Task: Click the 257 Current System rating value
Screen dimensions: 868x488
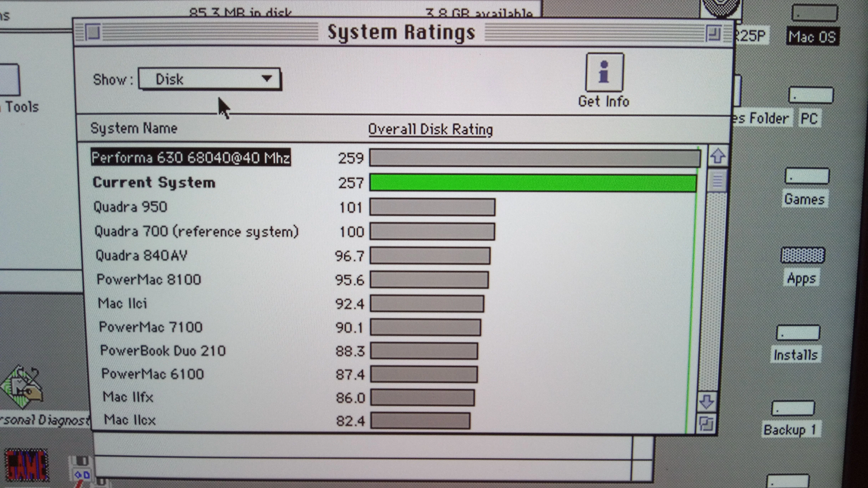Action: pyautogui.click(x=351, y=183)
